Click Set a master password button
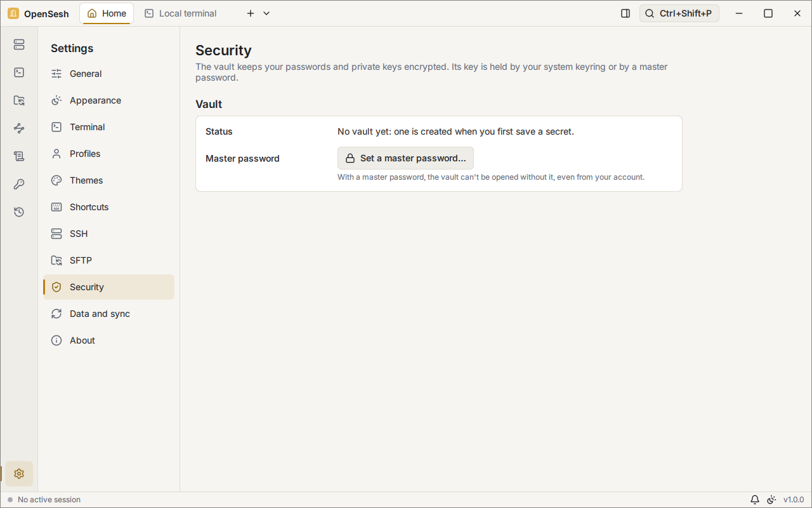Viewport: 812px width, 508px height. click(x=405, y=158)
